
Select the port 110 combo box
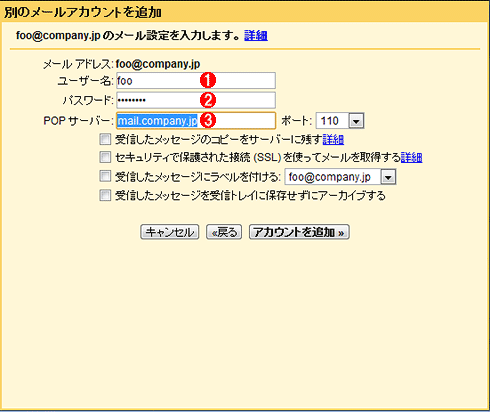(x=340, y=121)
